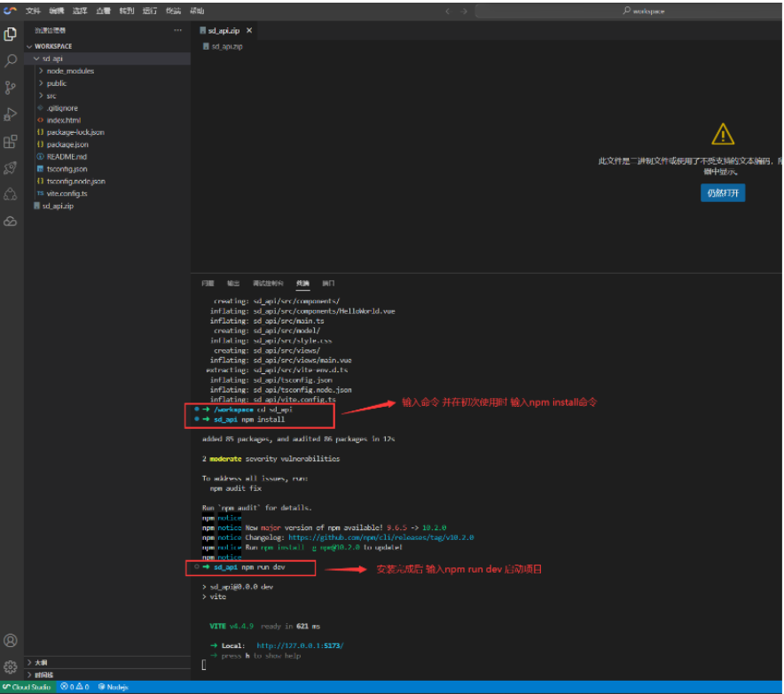Viewport: 784px width, 694px height.
Task: Select .gitignore in the file tree
Action: click(x=62, y=108)
